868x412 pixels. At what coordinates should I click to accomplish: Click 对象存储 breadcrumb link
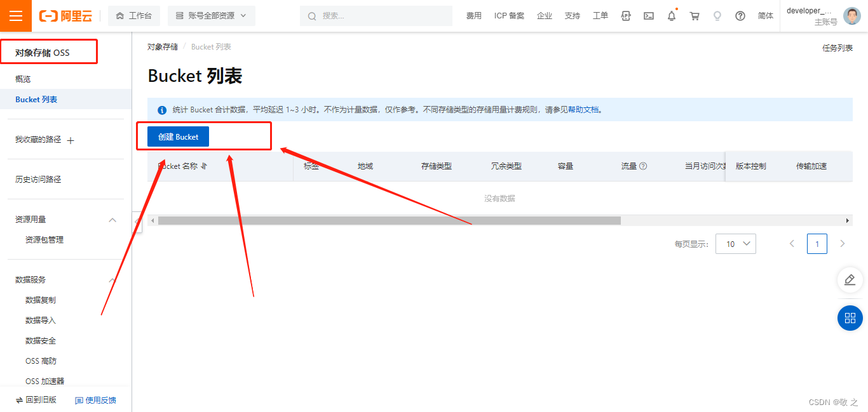(x=163, y=47)
